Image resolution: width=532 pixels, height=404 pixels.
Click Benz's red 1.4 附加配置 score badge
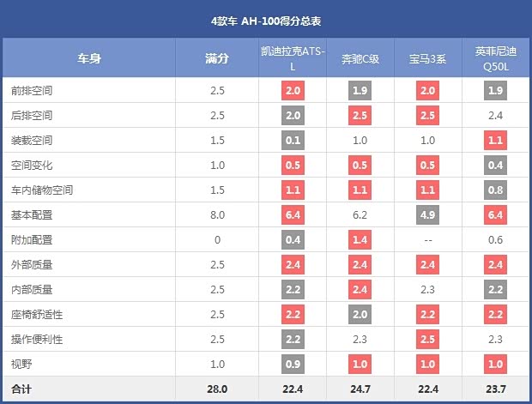(x=360, y=240)
